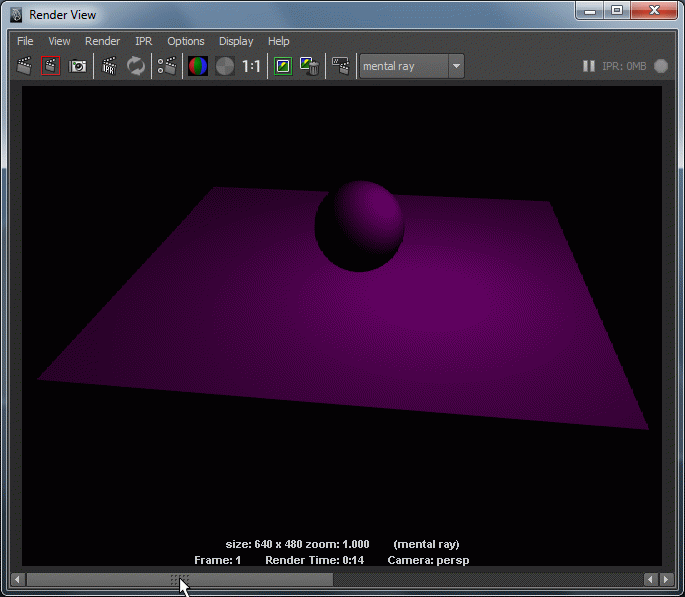Open the Display menu
The width and height of the screenshot is (685, 597).
click(x=236, y=41)
